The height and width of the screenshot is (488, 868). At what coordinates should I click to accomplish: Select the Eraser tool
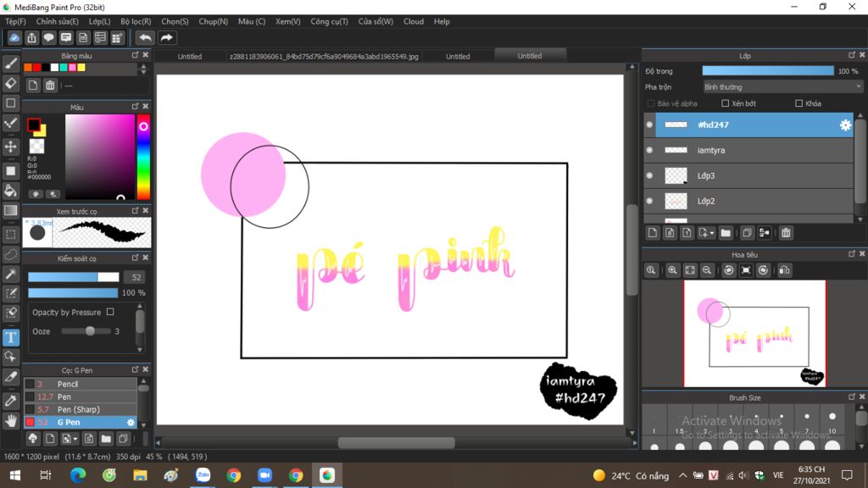10,84
